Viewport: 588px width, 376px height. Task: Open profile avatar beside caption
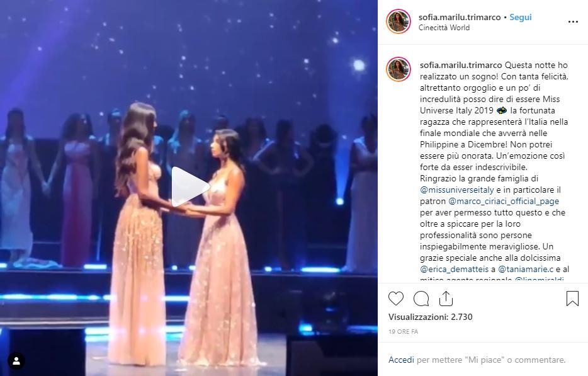click(399, 69)
